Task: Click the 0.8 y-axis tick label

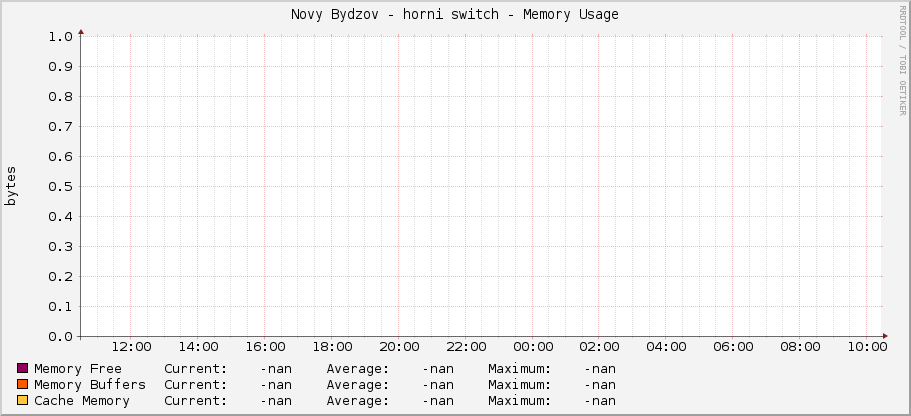Action: (x=60, y=96)
